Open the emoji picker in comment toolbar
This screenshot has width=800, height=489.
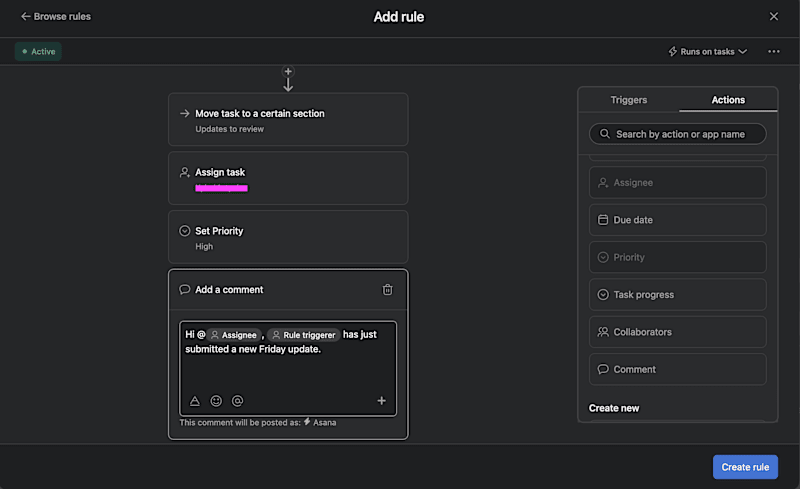[x=216, y=401]
